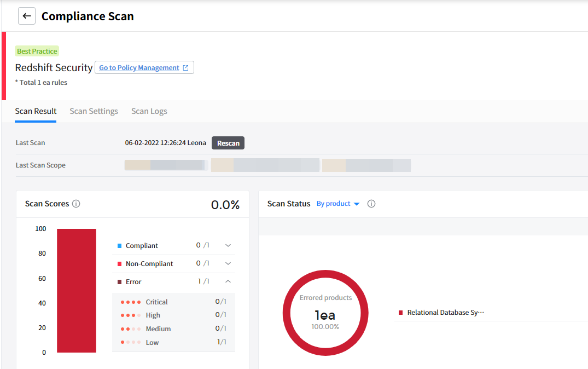Click the Critical severity dots indicator

[x=131, y=302]
